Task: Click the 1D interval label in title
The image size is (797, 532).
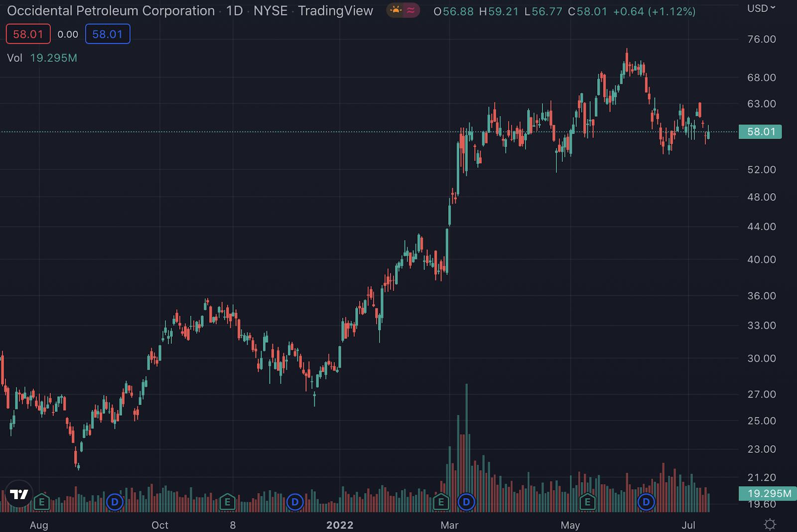Action: 235,10
